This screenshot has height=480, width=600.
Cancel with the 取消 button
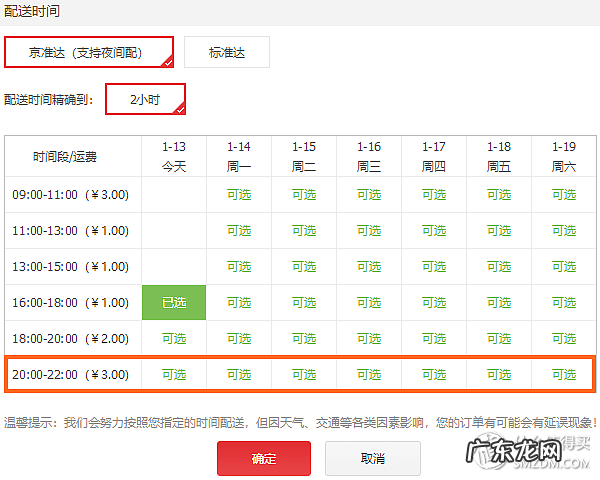coord(373,458)
